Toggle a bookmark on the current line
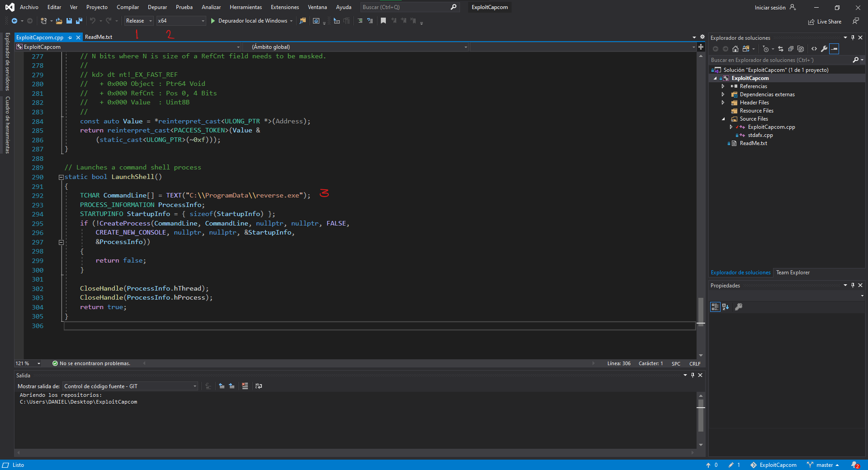The width and height of the screenshot is (868, 470). (x=383, y=21)
